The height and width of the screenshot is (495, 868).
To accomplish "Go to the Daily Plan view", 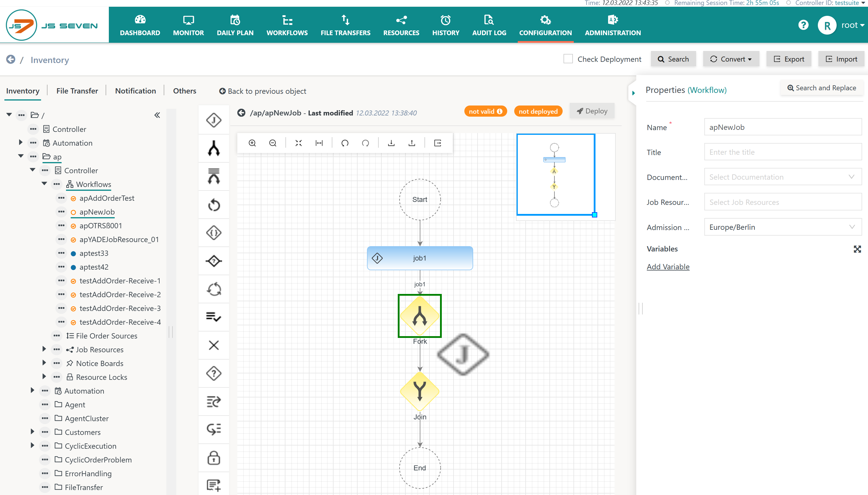I will pos(235,25).
